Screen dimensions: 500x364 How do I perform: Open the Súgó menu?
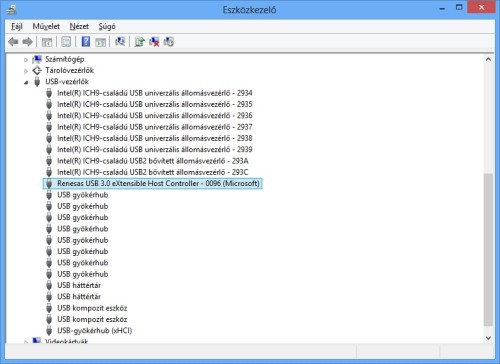[x=107, y=26]
